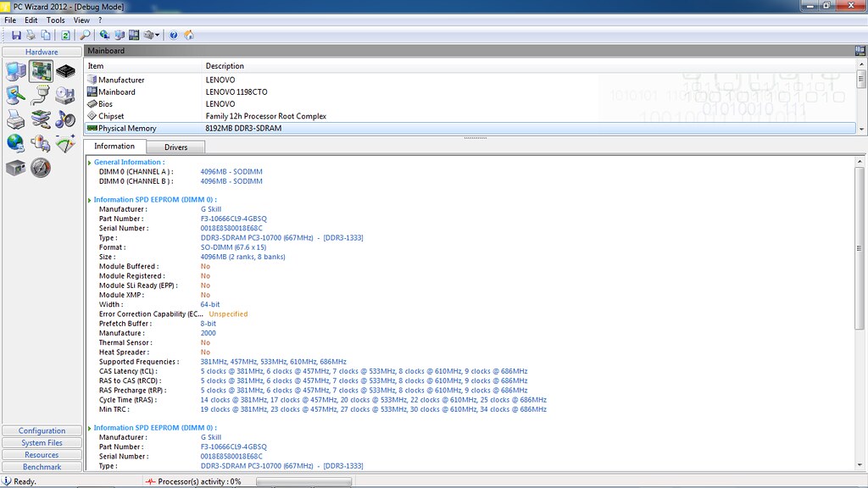868x488 pixels.
Task: Click the progress bar in status bar
Action: 303,482
